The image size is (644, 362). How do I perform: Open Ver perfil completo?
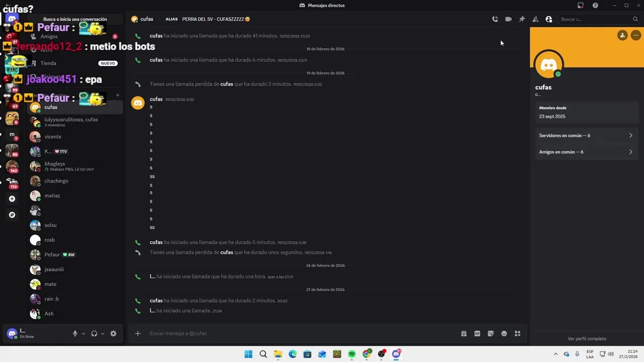[x=587, y=339]
